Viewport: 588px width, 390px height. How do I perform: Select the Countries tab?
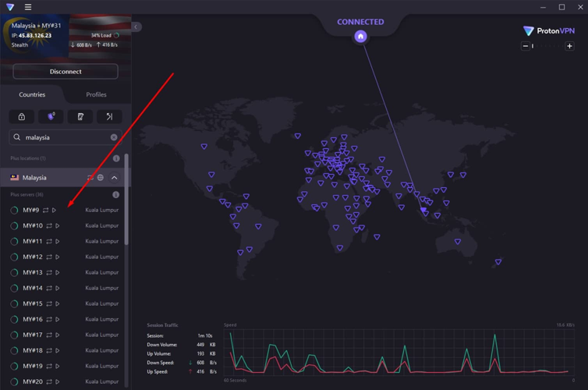(x=32, y=94)
